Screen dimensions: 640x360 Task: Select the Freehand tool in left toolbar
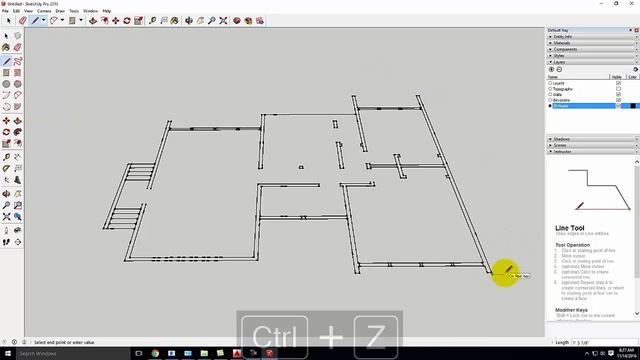click(x=18, y=61)
